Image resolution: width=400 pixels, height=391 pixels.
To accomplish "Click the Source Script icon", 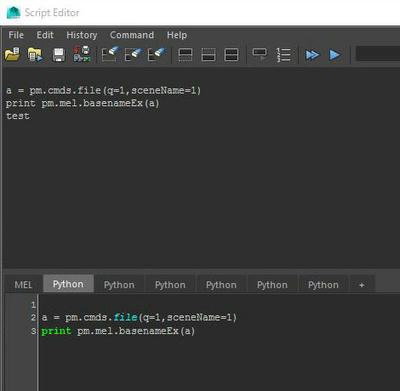I will tap(35, 54).
